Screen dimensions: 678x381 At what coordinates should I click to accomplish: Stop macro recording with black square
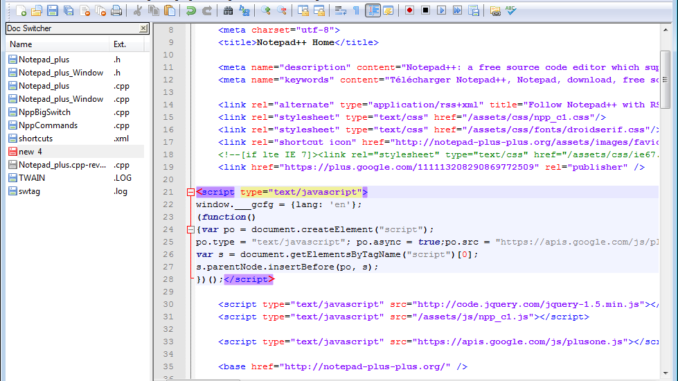(x=425, y=10)
